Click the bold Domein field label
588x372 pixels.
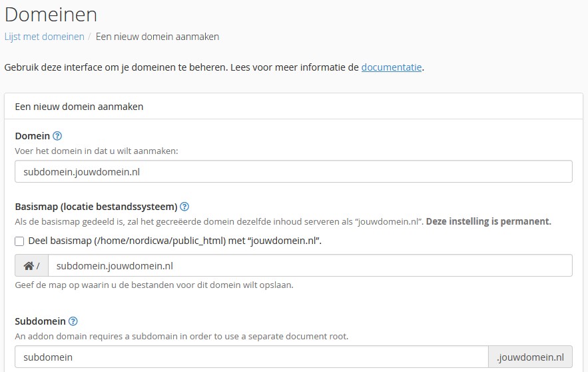point(32,136)
